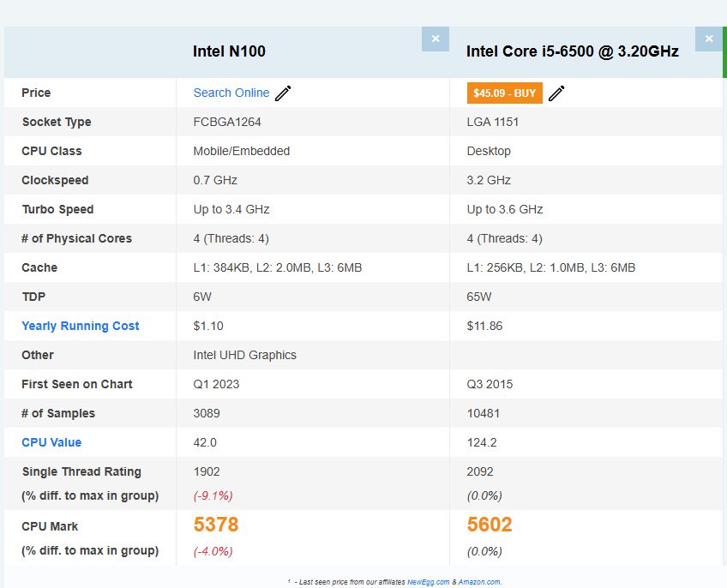727x588 pixels.
Task: Remove the Intel N100 column
Action: [x=435, y=39]
